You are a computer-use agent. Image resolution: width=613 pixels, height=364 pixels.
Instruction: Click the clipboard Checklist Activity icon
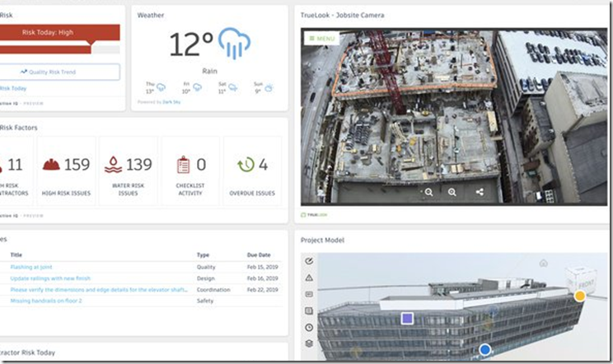[x=183, y=165]
